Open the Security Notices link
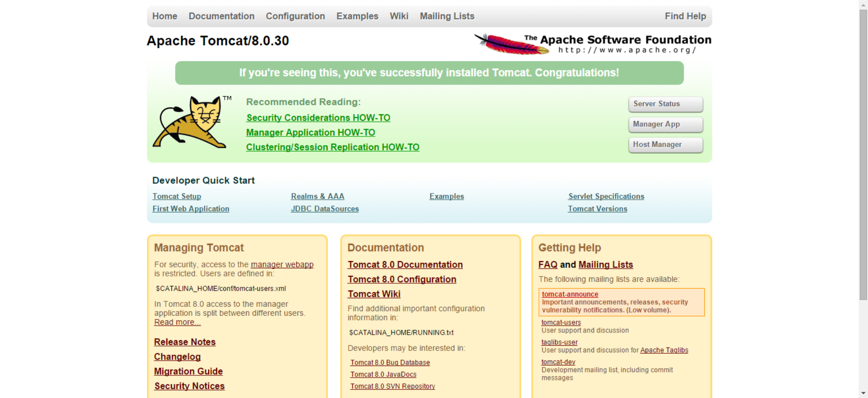This screenshot has height=398, width=868. pos(189,386)
